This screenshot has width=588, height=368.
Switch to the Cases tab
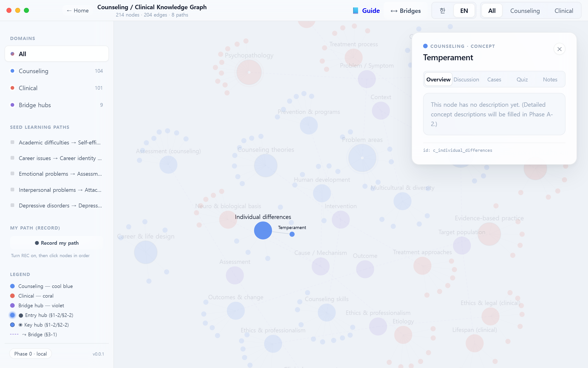[x=494, y=79]
